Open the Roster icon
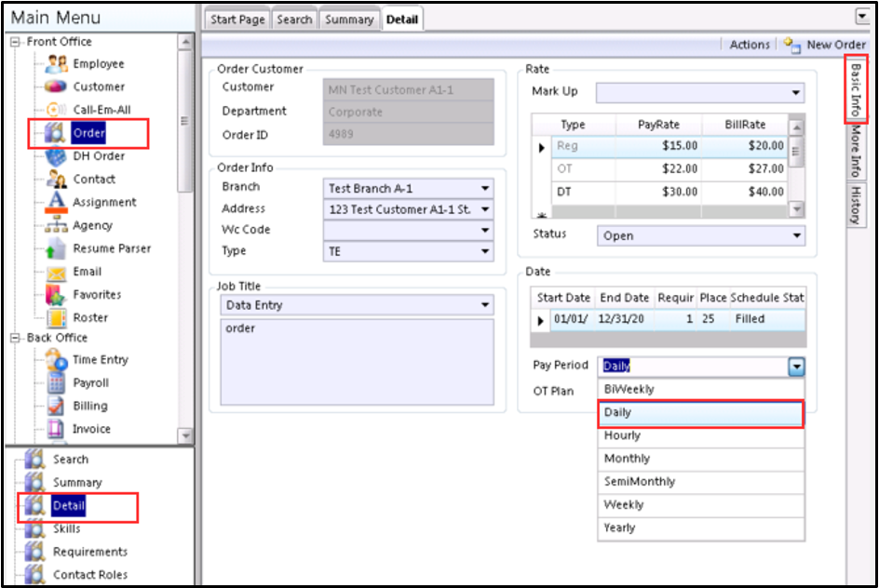The height and width of the screenshot is (588, 879). tap(56, 318)
